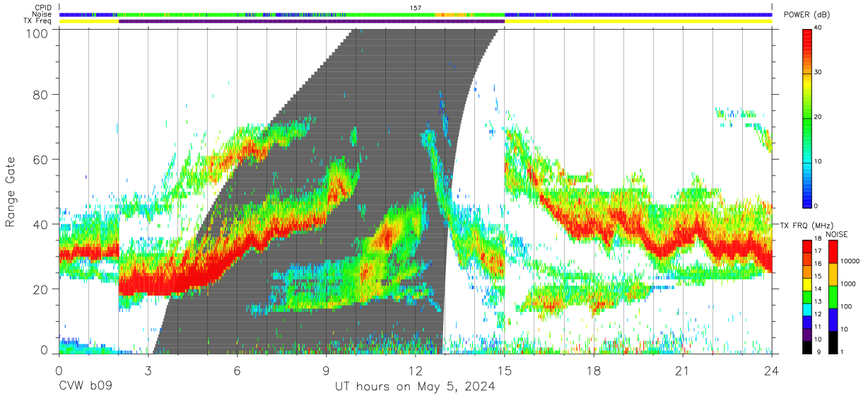The height and width of the screenshot is (401, 868).
Task: Click the 12 MHz tick on TX FRQ legend
Action: (819, 314)
